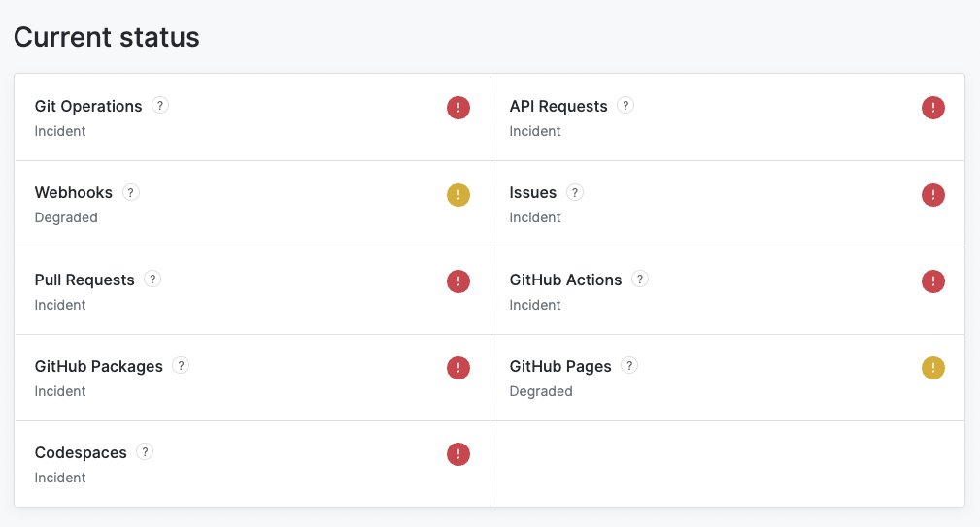Viewport: 980px width, 527px height.
Task: Click the red incident icon for GitHub Packages
Action: point(458,368)
